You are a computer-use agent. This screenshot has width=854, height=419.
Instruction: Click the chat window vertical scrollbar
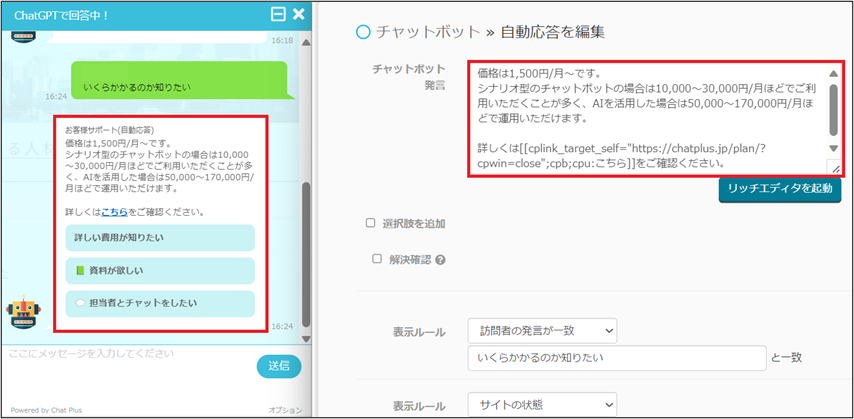306,250
